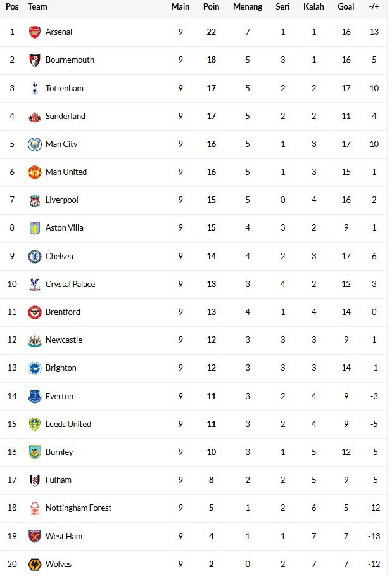Screen dimensions: 392x576
Task: Sort table by Menang column header
Action: pos(248,7)
